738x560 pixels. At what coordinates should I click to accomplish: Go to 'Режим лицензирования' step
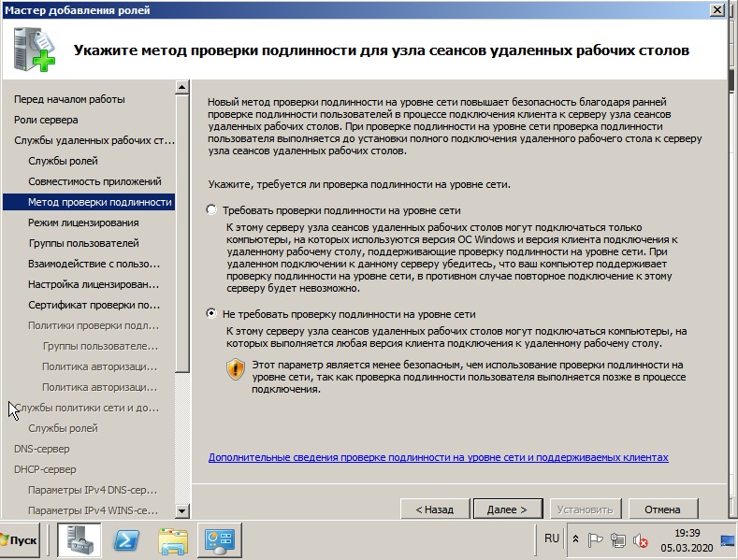coord(83,223)
